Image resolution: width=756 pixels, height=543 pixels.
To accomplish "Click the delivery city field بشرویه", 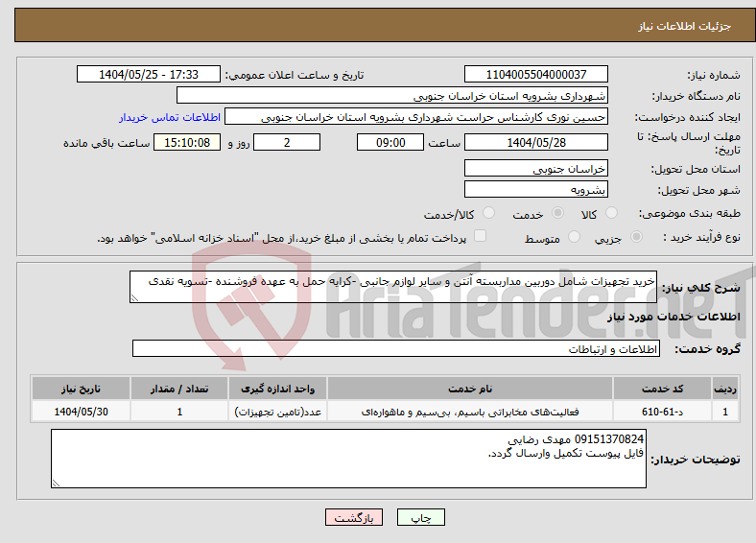I will point(536,189).
